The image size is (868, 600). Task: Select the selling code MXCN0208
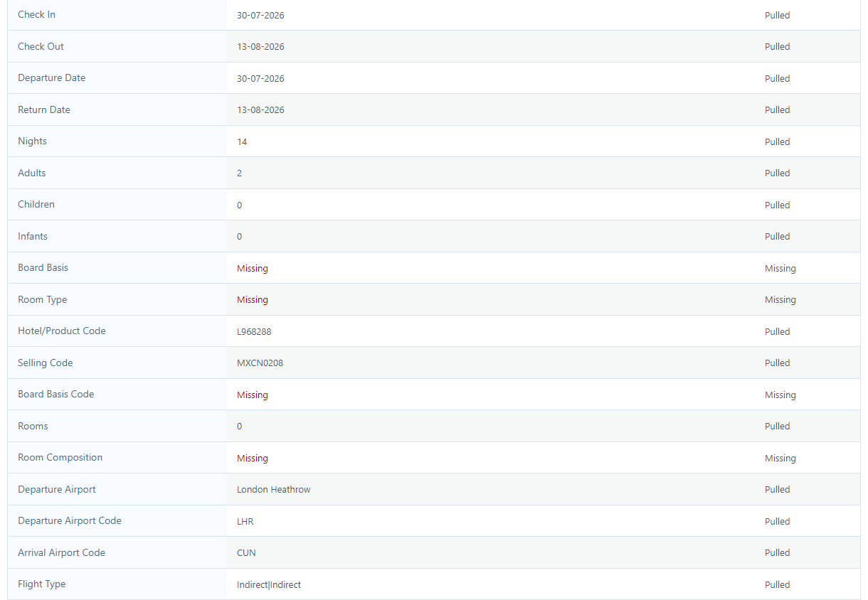coord(260,363)
